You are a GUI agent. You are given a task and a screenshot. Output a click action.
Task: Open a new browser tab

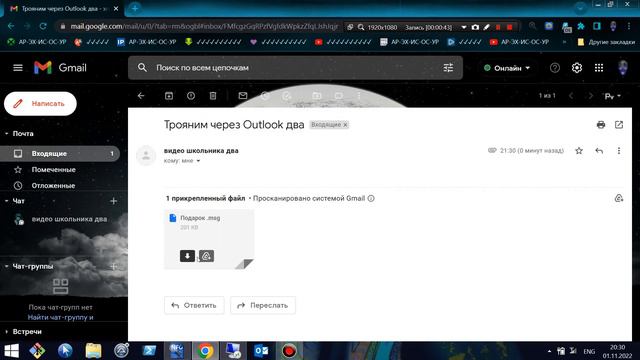tap(135, 8)
